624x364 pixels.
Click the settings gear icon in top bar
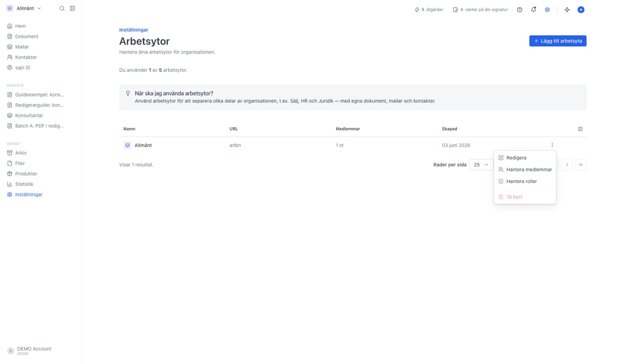click(x=547, y=10)
